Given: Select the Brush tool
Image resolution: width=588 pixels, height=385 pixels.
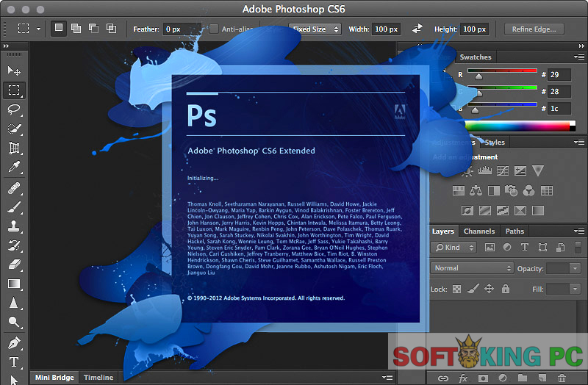Looking at the screenshot, I should click(x=14, y=207).
